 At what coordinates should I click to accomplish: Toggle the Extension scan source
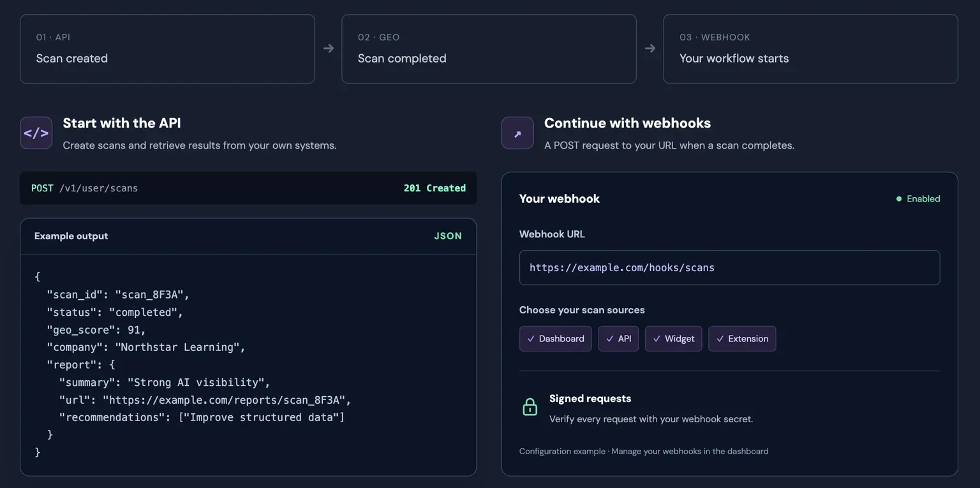[x=742, y=339]
